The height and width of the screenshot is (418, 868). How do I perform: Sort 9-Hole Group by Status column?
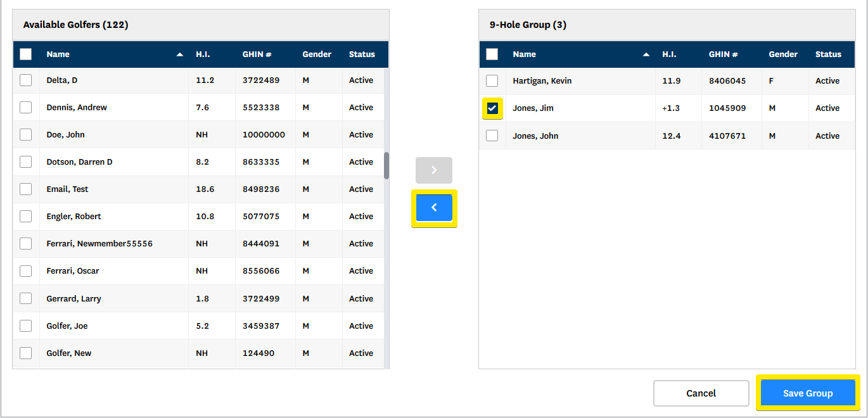828,54
